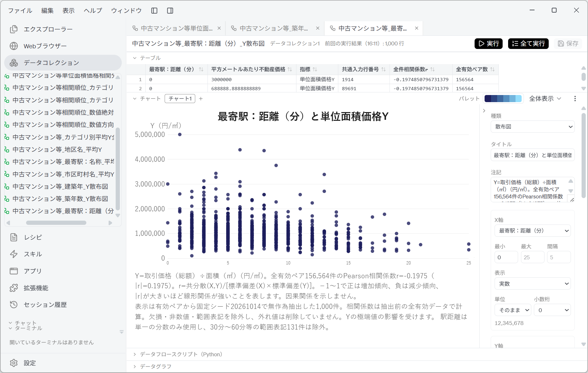Screen dimensions: 588x373
Task: Open the 拡張機能 puzzle icon
Action: [x=14, y=288]
